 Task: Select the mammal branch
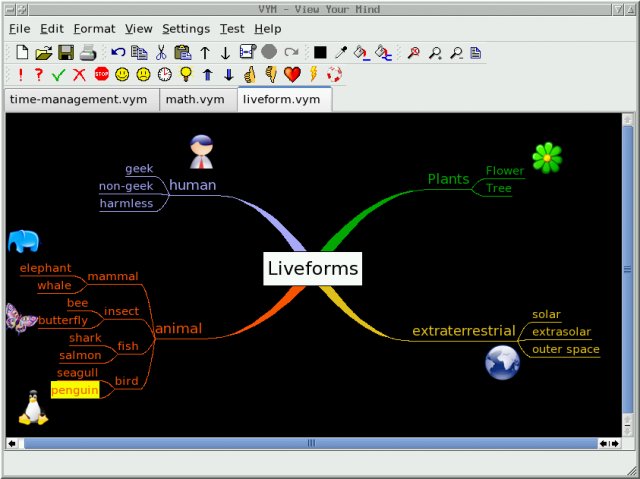click(113, 276)
